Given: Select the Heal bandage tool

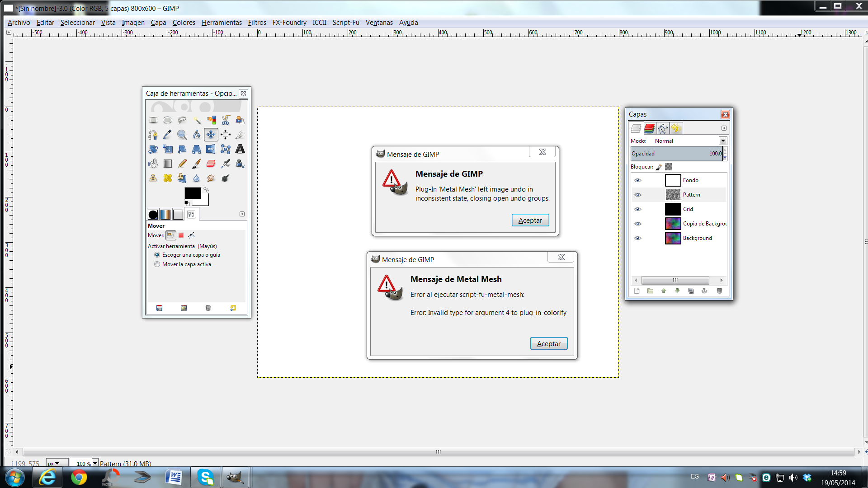Looking at the screenshot, I should point(168,178).
